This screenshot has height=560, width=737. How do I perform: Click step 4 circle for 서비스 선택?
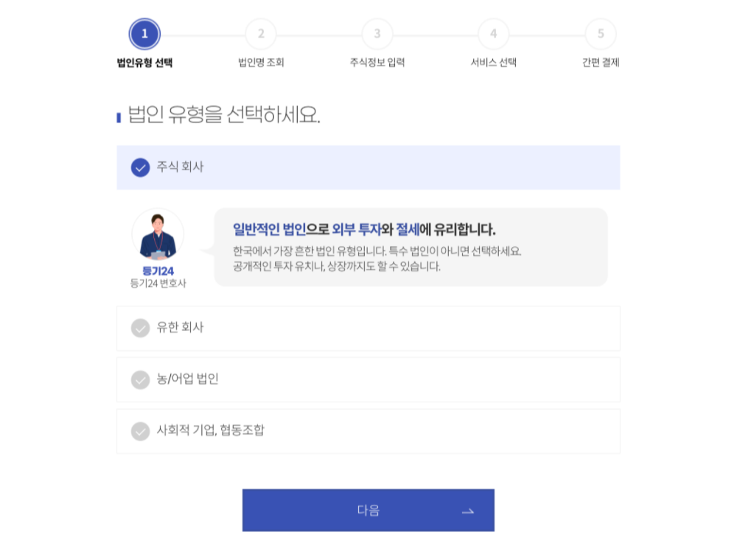click(493, 34)
